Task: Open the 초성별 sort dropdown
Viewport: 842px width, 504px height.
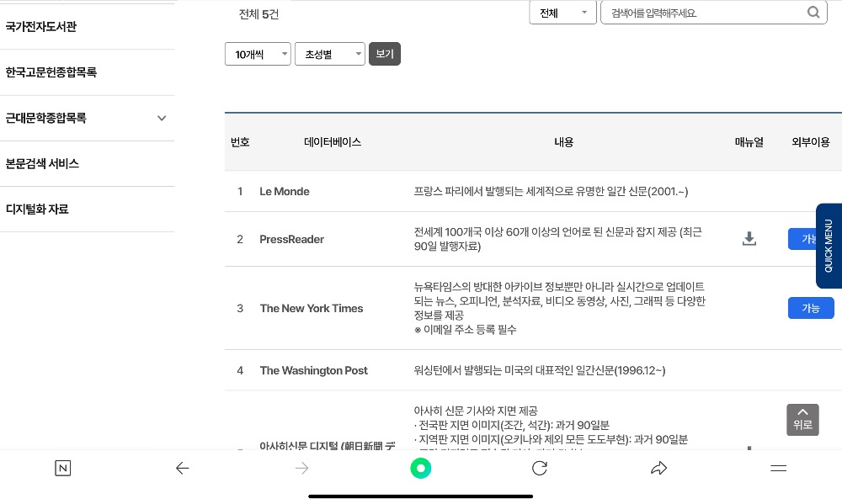Action: [330, 54]
